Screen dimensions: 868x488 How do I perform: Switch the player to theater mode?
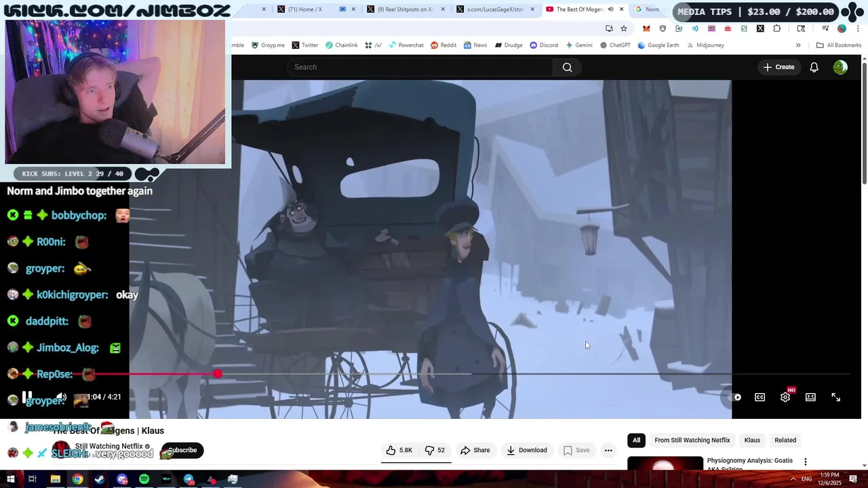810,397
